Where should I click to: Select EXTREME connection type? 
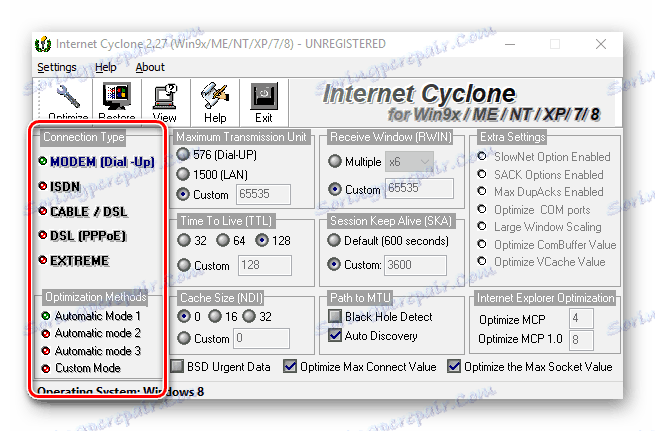(74, 261)
